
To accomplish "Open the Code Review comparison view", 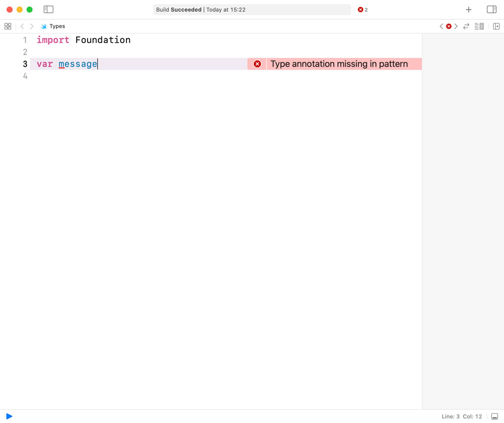I will point(466,26).
